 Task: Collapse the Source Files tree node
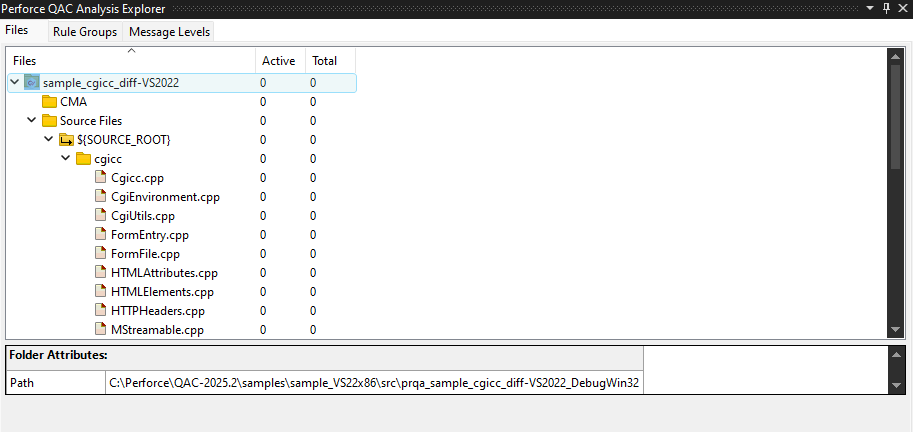[32, 121]
